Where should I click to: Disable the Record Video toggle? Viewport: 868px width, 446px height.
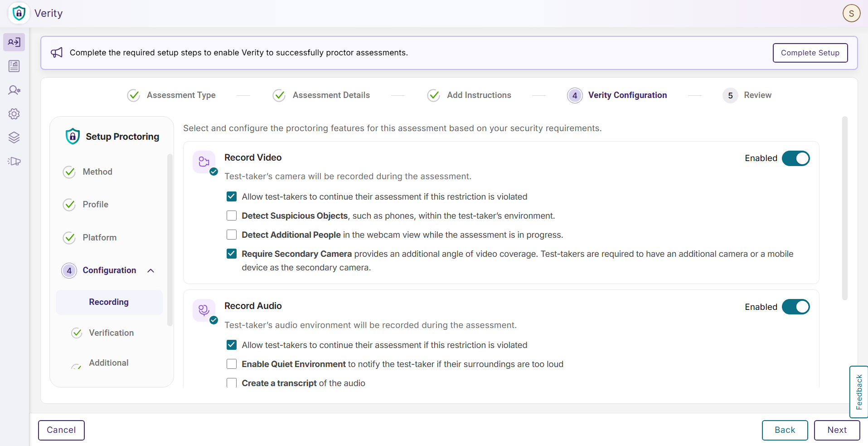[x=795, y=158]
